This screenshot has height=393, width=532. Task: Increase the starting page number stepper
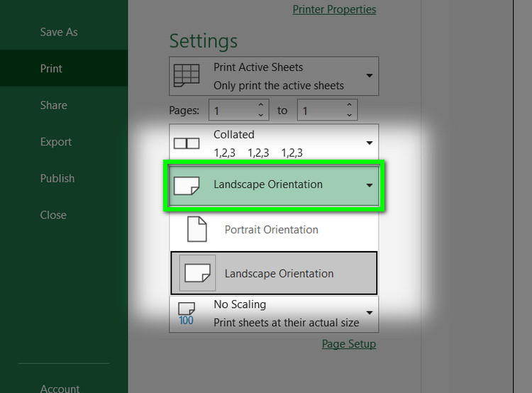(x=260, y=105)
